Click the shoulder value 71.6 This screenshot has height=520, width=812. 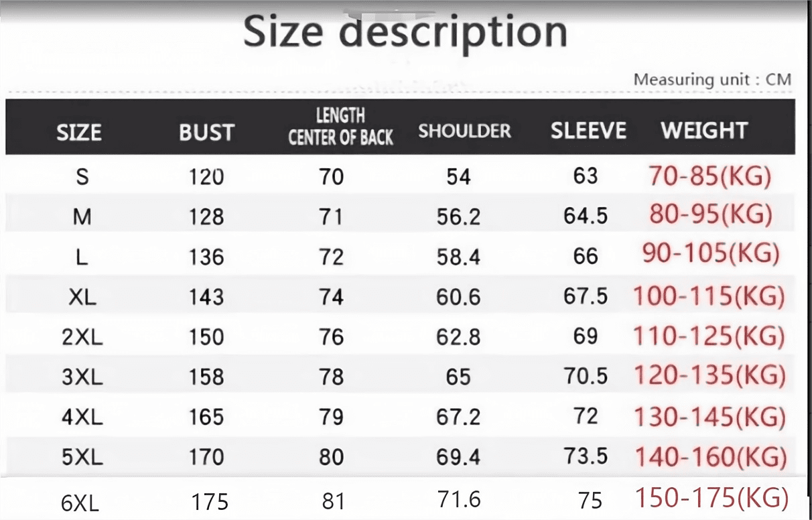(x=459, y=499)
